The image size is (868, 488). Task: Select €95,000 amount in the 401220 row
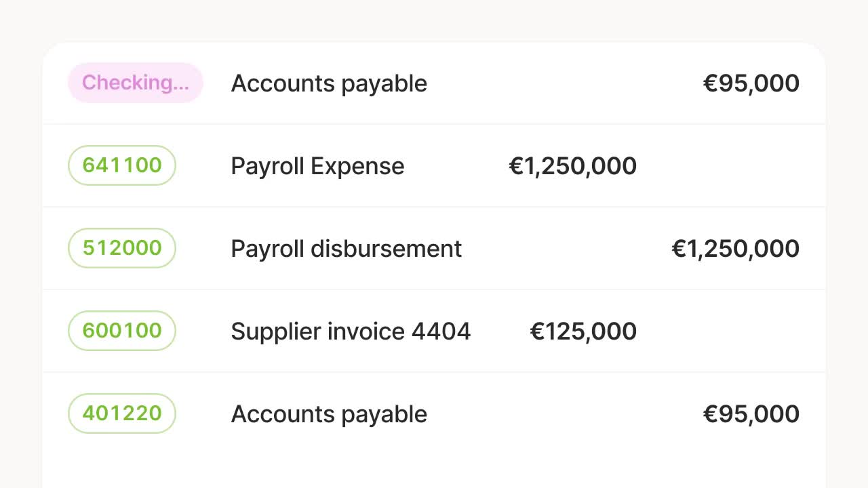pos(751,414)
